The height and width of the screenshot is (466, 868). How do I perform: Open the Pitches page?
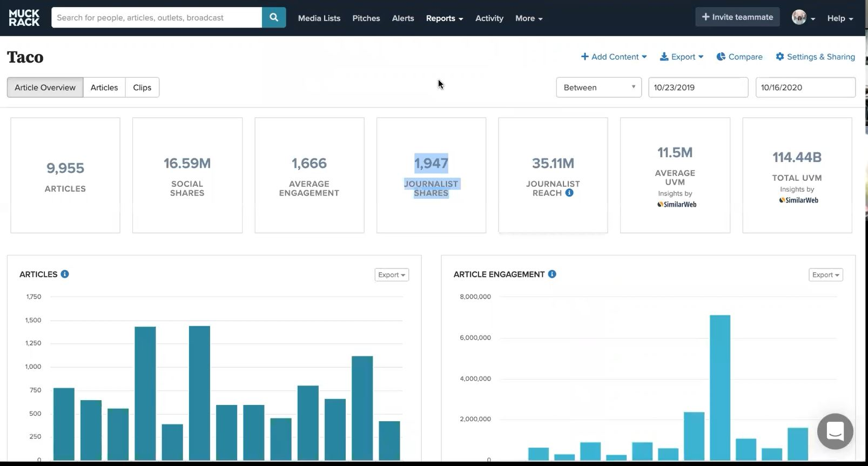366,18
